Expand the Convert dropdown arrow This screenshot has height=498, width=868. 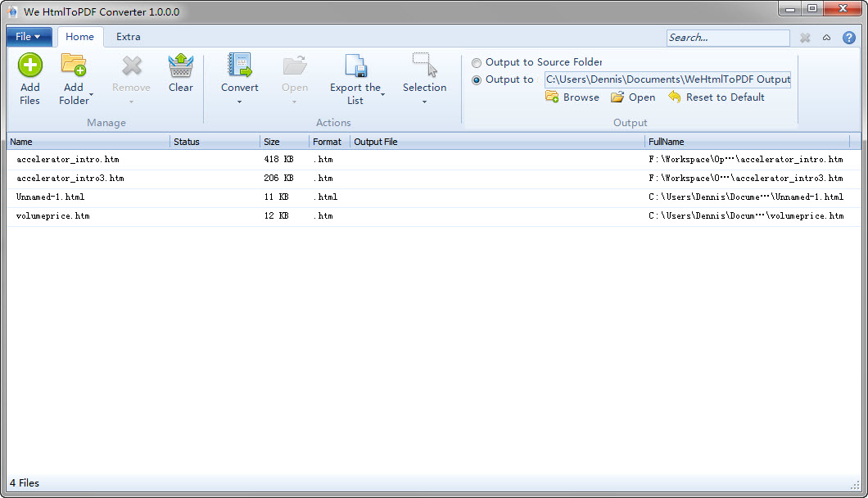tap(240, 102)
